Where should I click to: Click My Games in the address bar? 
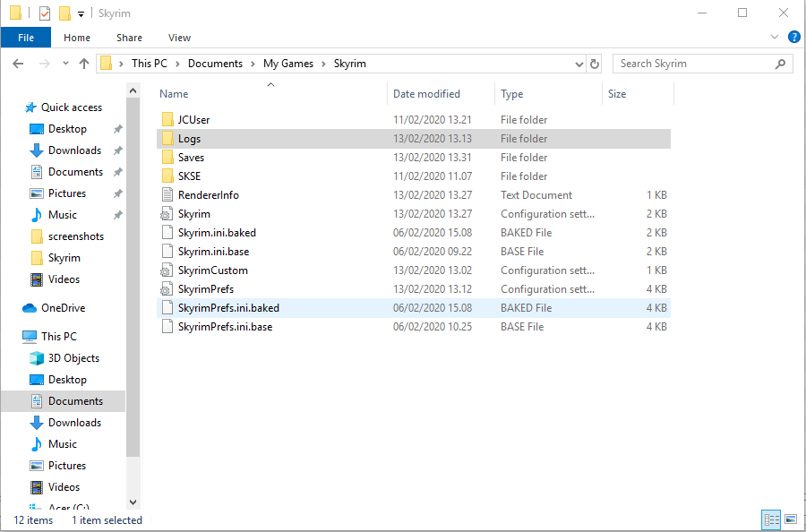point(288,64)
